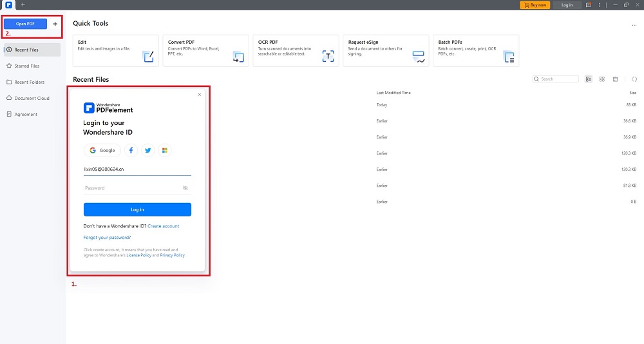The image size is (644, 344).
Task: Open the Request eSign quick tool
Action: [x=386, y=50]
